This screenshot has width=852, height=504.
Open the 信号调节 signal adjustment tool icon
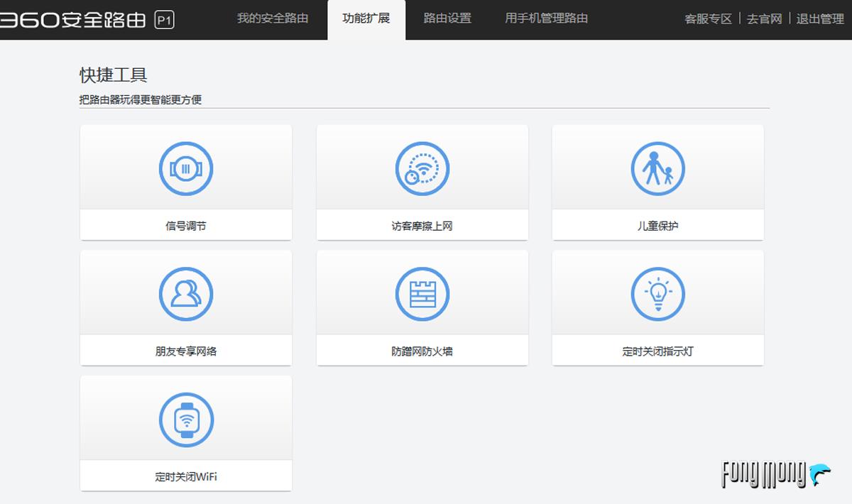(186, 168)
